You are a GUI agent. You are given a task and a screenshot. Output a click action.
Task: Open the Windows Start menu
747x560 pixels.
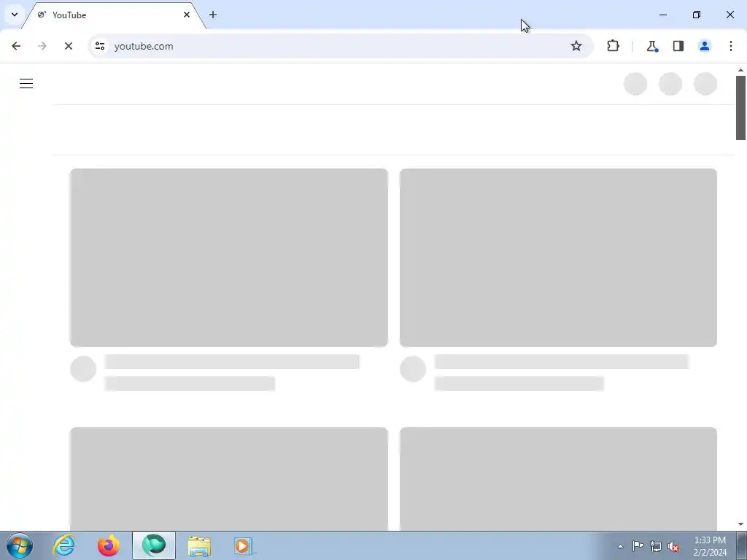(20, 545)
